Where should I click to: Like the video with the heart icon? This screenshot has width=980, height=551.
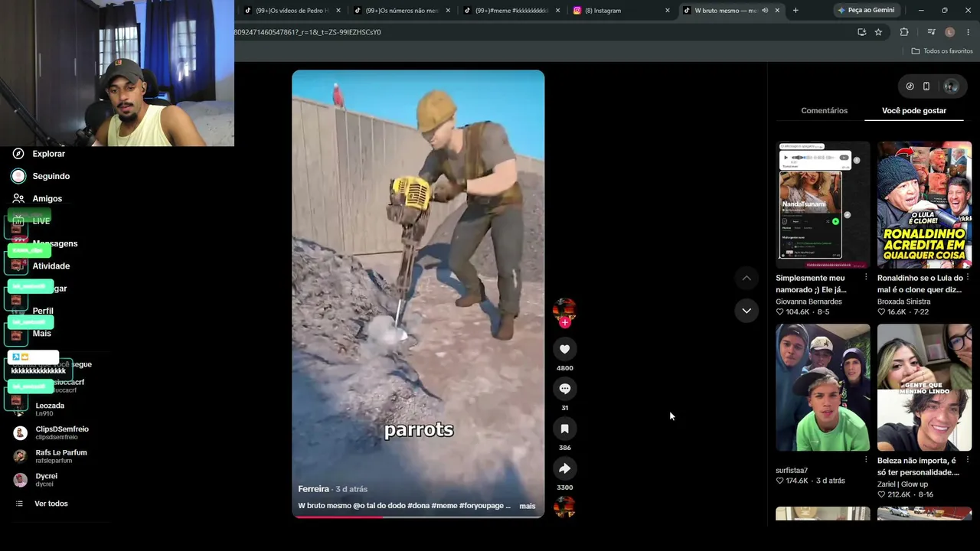coord(564,349)
